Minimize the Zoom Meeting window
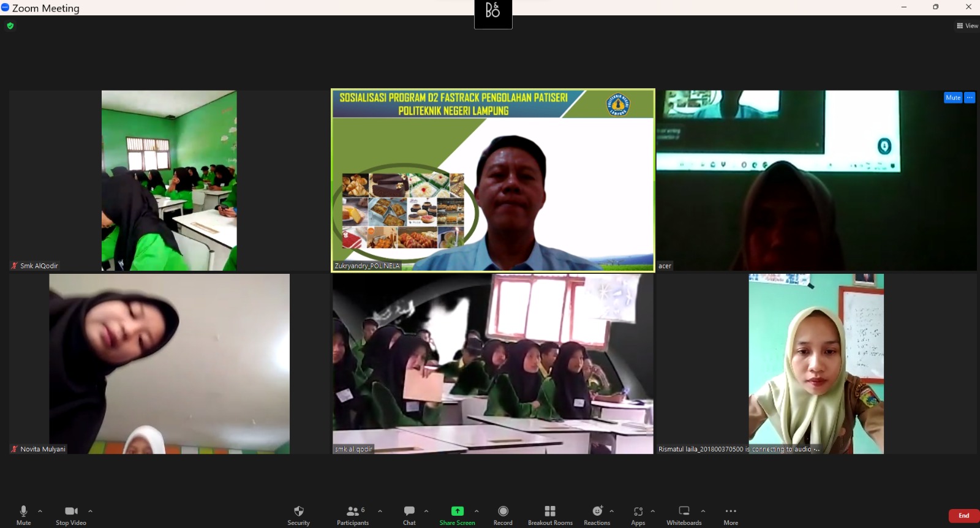 coord(903,7)
